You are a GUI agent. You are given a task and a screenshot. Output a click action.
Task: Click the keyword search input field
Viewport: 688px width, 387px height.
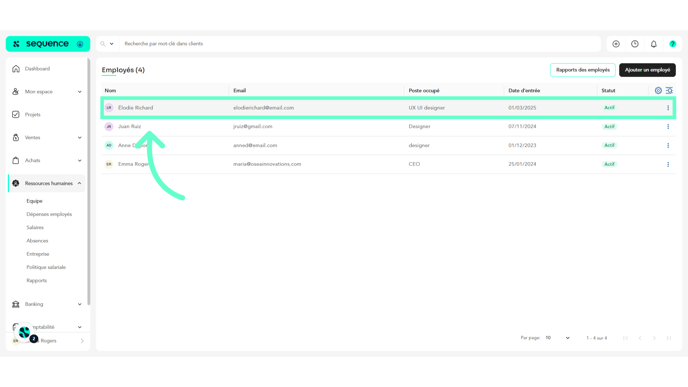tap(360, 44)
